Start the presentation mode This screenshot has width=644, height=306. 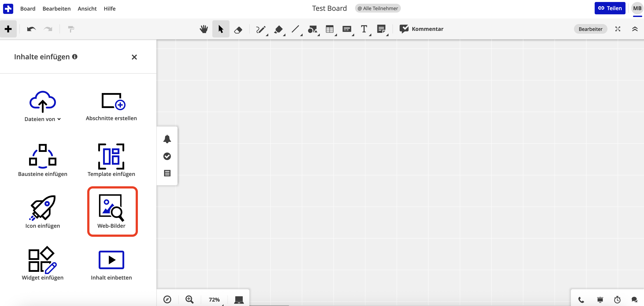coord(600,299)
